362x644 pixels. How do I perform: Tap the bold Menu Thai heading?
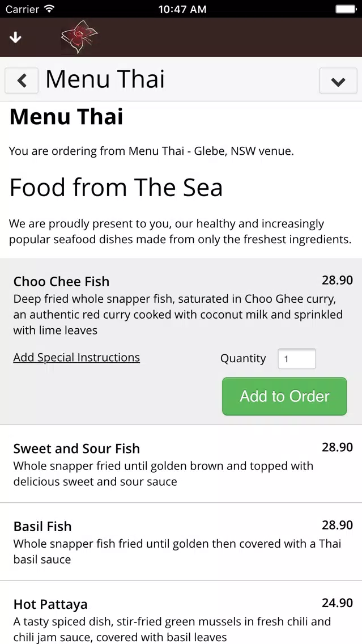point(66,117)
